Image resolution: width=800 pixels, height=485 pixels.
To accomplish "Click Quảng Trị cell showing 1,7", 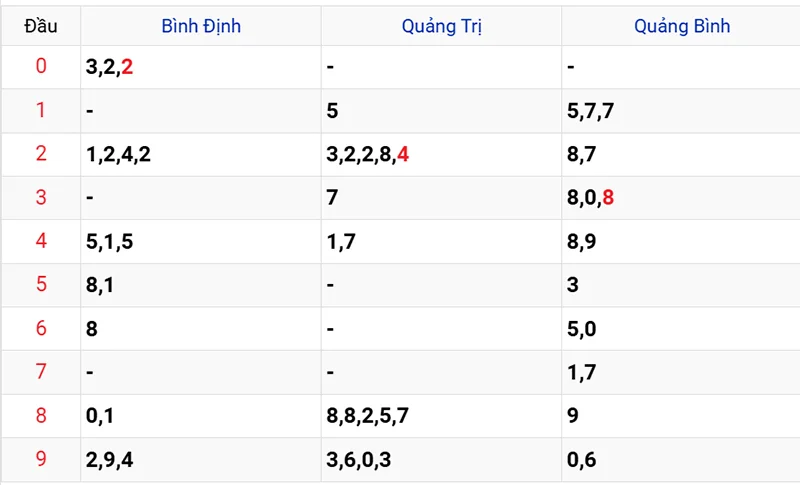I will pos(441,241).
